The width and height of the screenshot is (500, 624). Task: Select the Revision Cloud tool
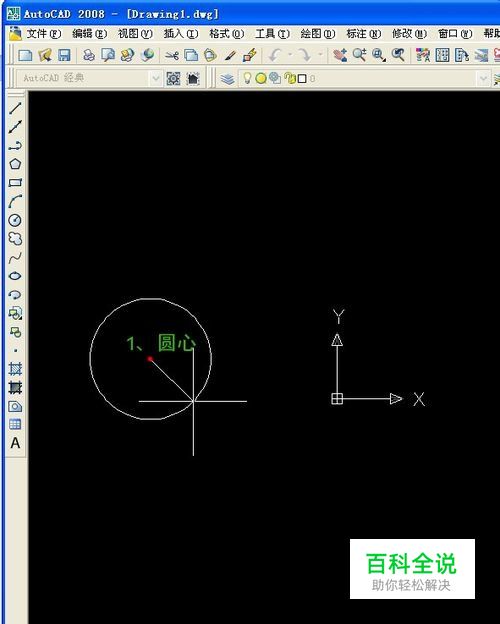click(15, 239)
